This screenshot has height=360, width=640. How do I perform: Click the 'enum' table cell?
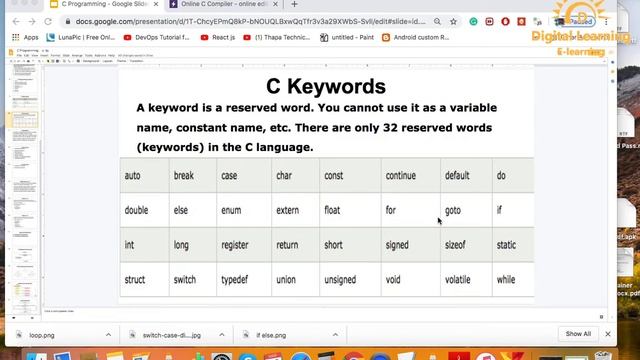coord(244,210)
